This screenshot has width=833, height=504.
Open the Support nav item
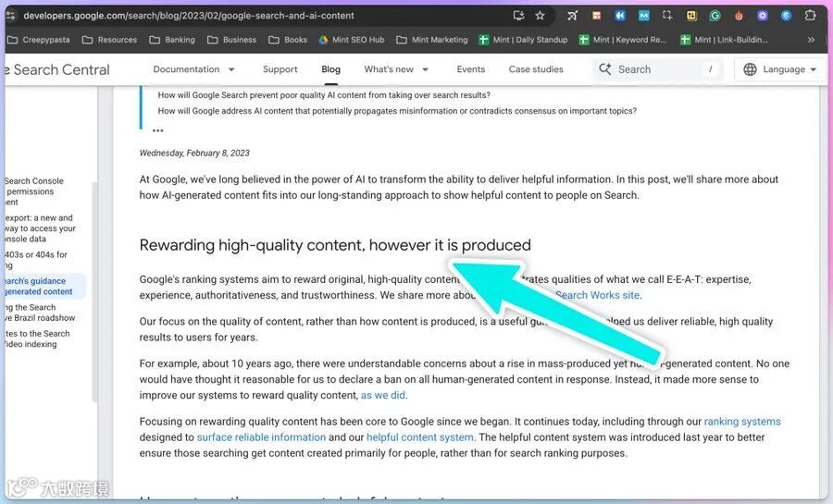280,69
